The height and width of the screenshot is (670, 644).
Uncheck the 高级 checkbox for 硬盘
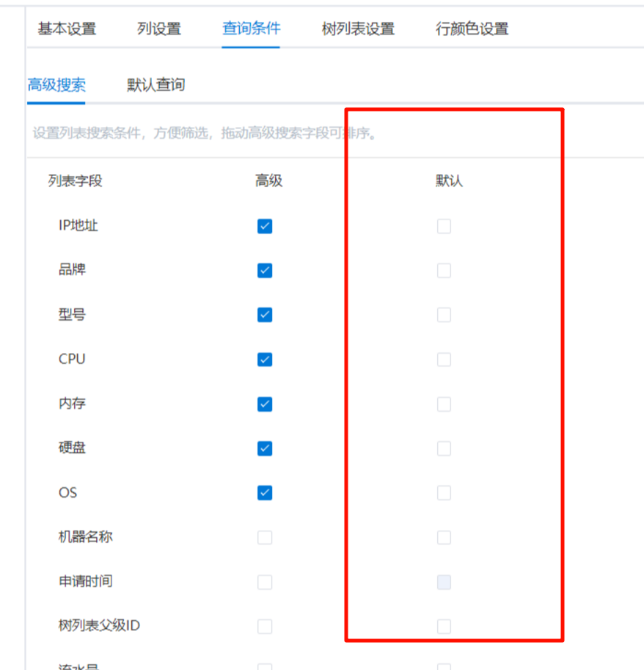point(265,448)
